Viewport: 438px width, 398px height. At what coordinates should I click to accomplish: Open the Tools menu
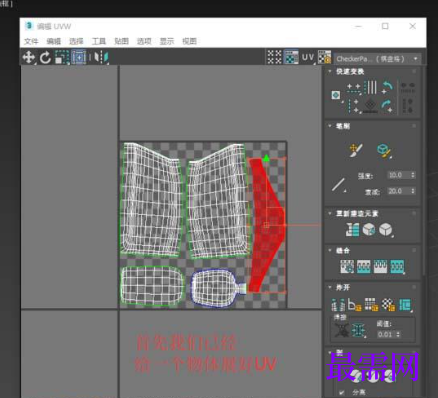99,41
